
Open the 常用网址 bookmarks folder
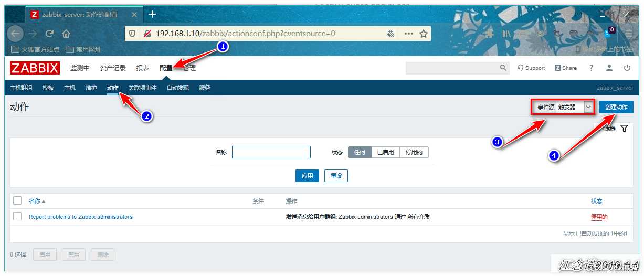click(83, 50)
